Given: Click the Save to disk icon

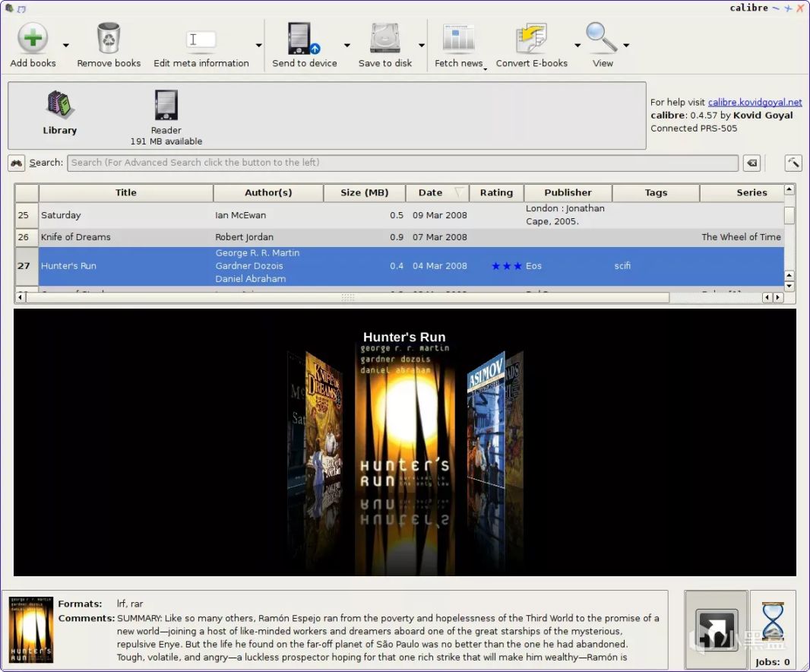Looking at the screenshot, I should pos(385,38).
